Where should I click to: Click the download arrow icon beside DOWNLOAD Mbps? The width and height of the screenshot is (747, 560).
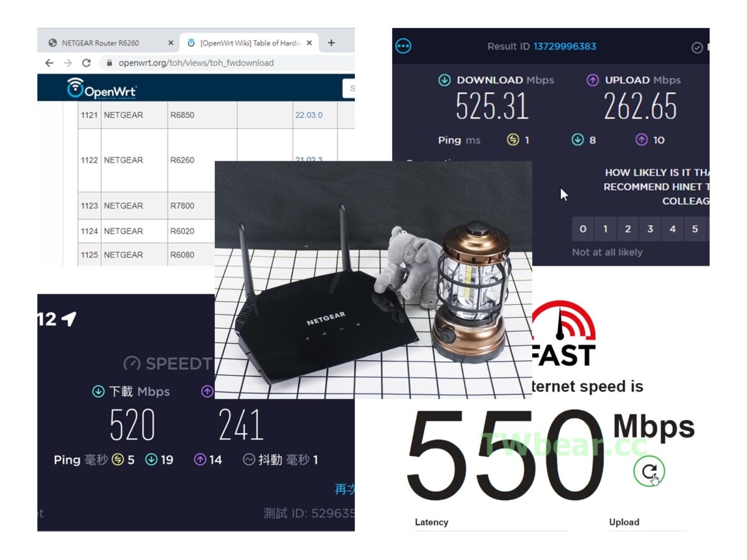point(444,80)
